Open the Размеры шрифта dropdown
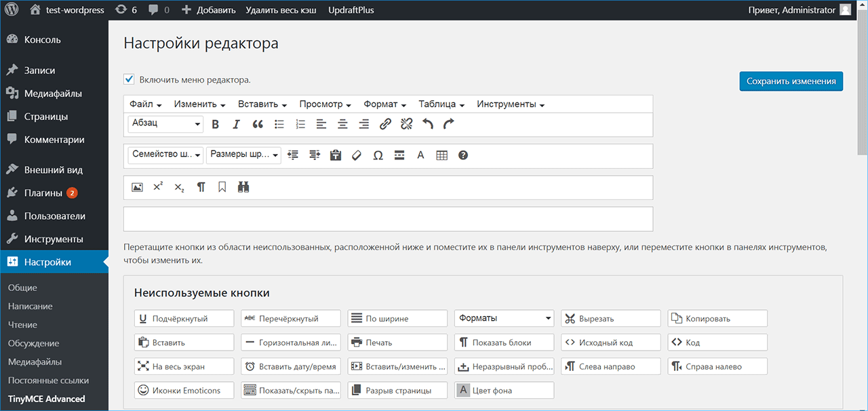This screenshot has width=868, height=411. tap(243, 155)
